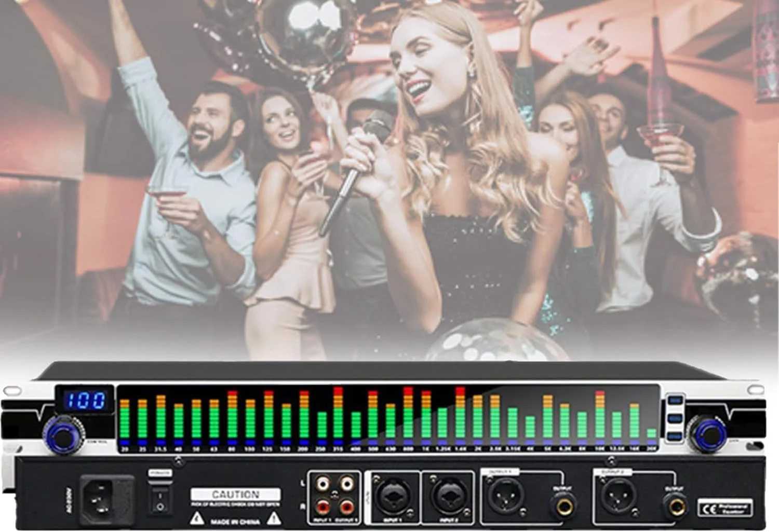Click the blue 100 digital readout
This screenshot has height=532, width=779.
pos(85,400)
